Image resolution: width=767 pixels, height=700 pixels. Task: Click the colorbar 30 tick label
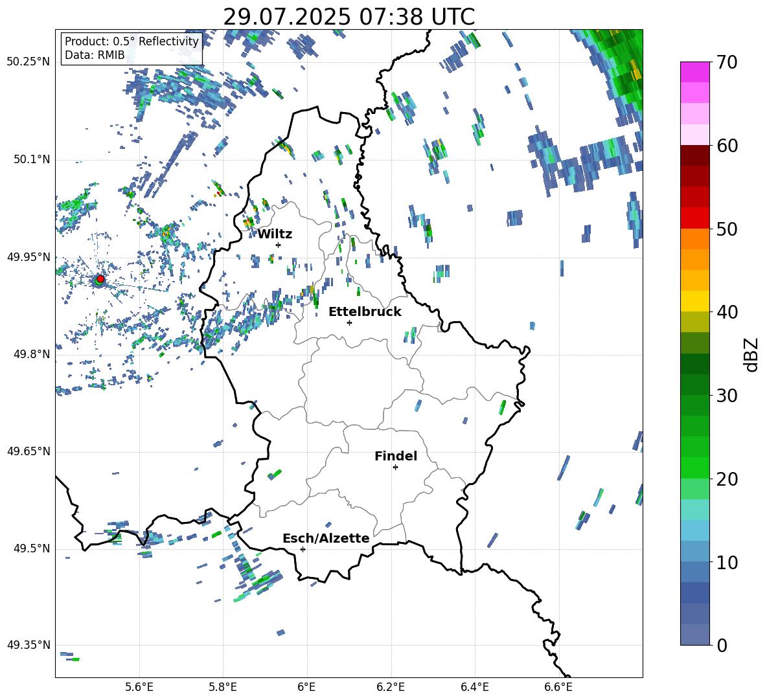coord(727,396)
